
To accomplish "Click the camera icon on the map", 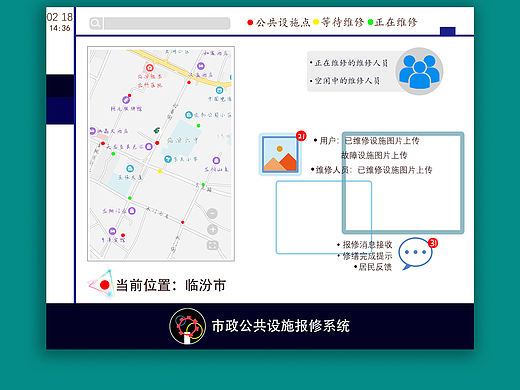I will tap(212, 246).
